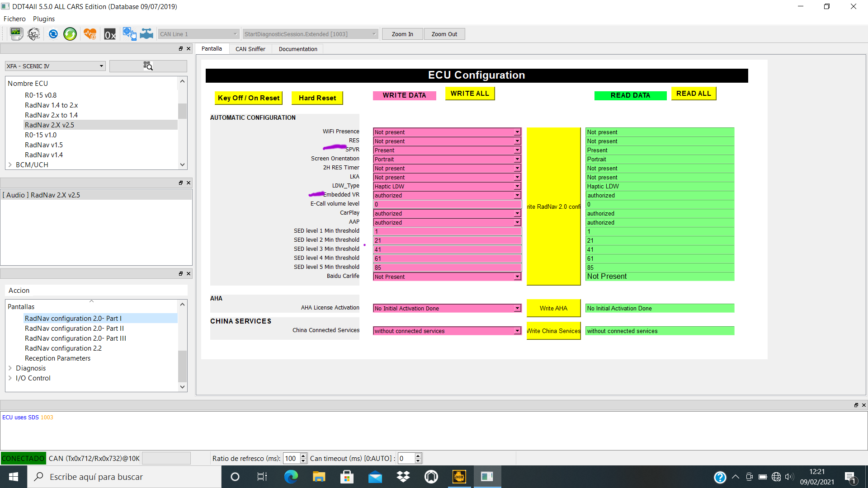This screenshot has height=488, width=868.
Task: Click the E-Call volume level input field
Action: pyautogui.click(x=447, y=204)
